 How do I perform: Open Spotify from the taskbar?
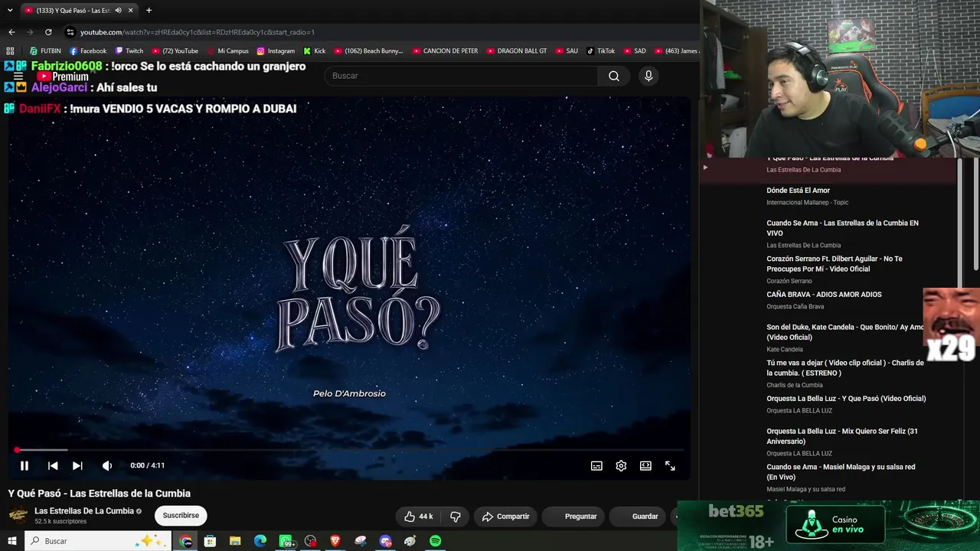point(435,541)
